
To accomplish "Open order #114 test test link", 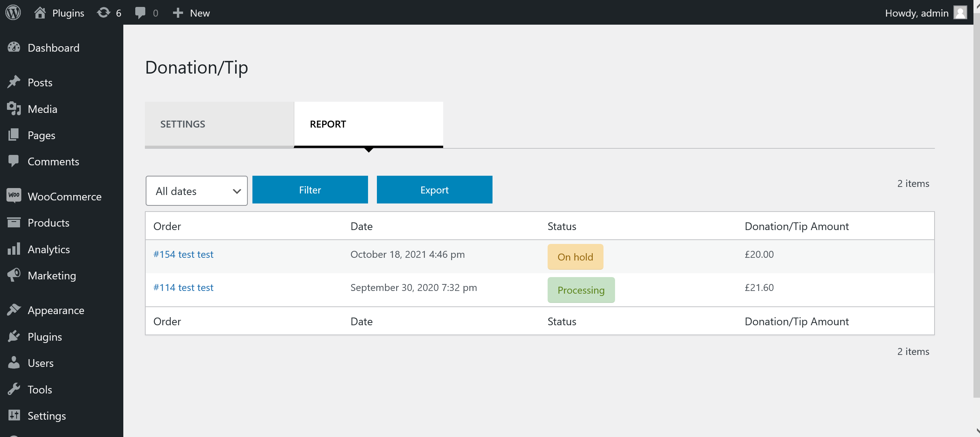I will (183, 287).
